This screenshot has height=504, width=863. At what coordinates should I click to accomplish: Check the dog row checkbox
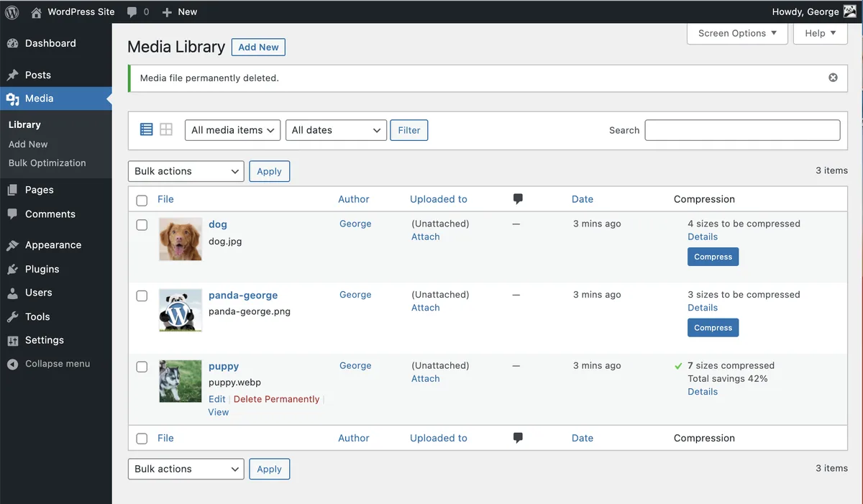pos(142,225)
